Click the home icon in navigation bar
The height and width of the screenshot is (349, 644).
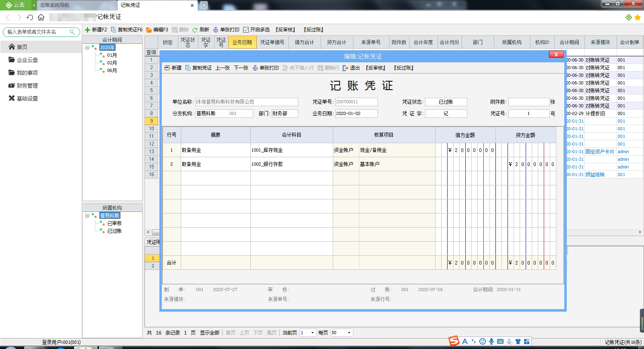pyautogui.click(x=41, y=17)
